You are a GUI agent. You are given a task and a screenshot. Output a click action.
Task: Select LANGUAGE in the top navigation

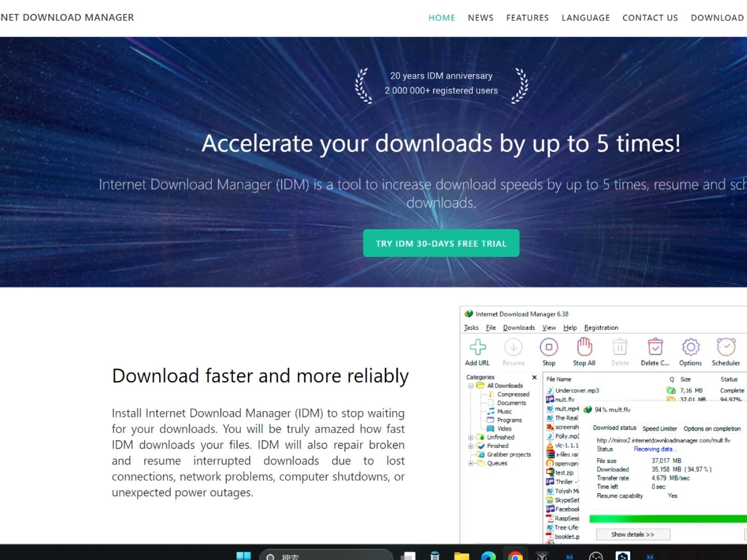[585, 18]
